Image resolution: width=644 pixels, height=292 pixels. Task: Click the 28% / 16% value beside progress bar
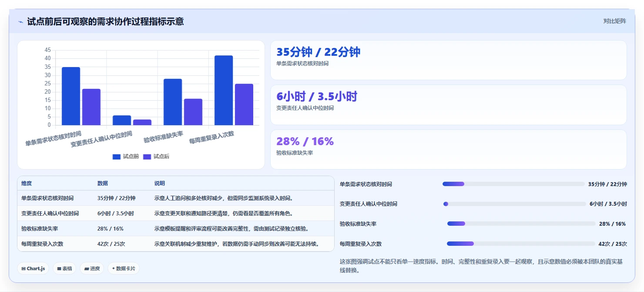click(612, 224)
